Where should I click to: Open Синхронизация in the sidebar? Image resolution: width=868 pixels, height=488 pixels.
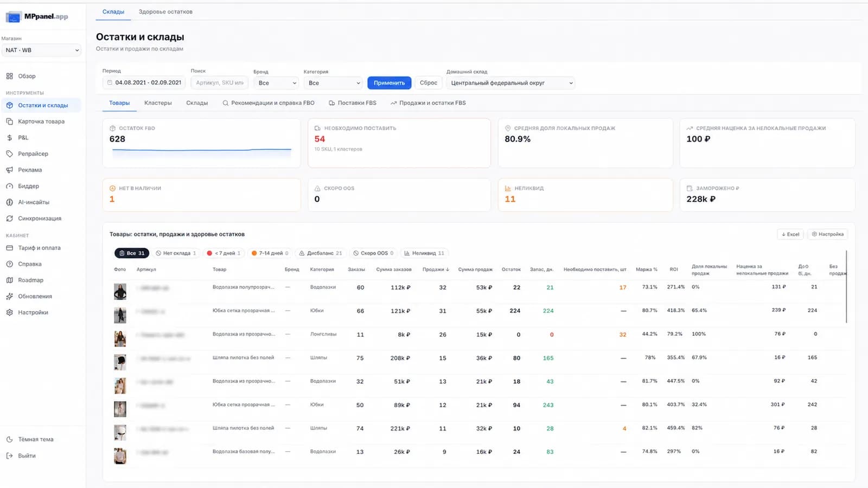41,219
